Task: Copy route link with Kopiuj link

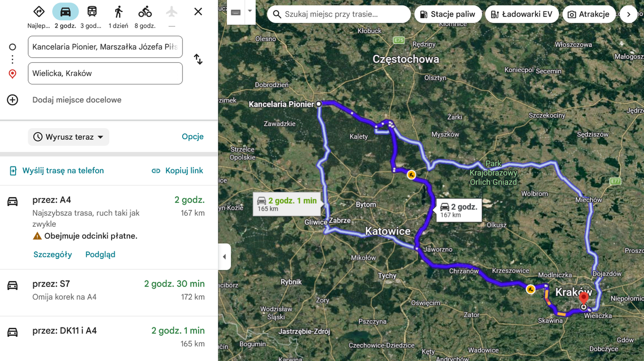Action: tap(178, 171)
